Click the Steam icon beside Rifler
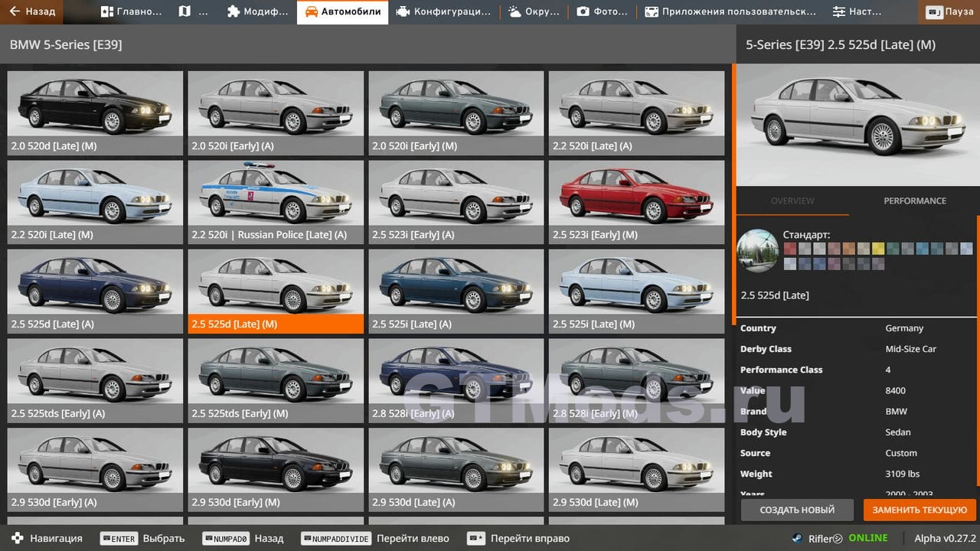 point(797,538)
